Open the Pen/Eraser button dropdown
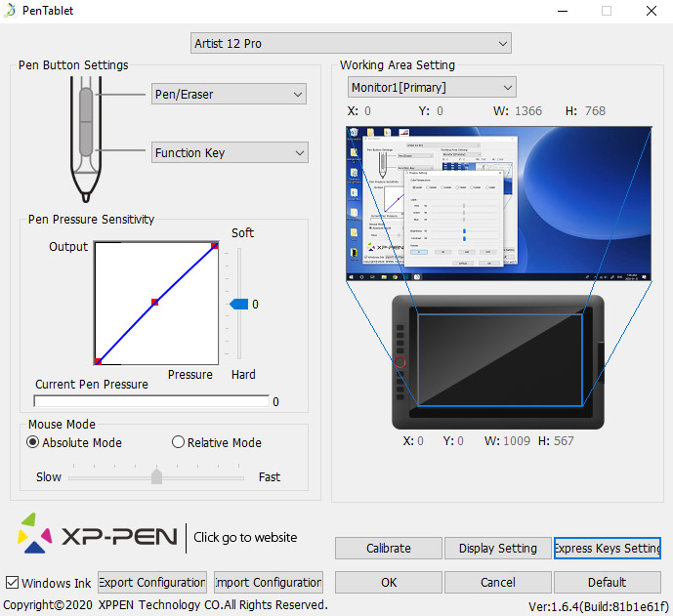The width and height of the screenshot is (673, 616). tap(229, 94)
